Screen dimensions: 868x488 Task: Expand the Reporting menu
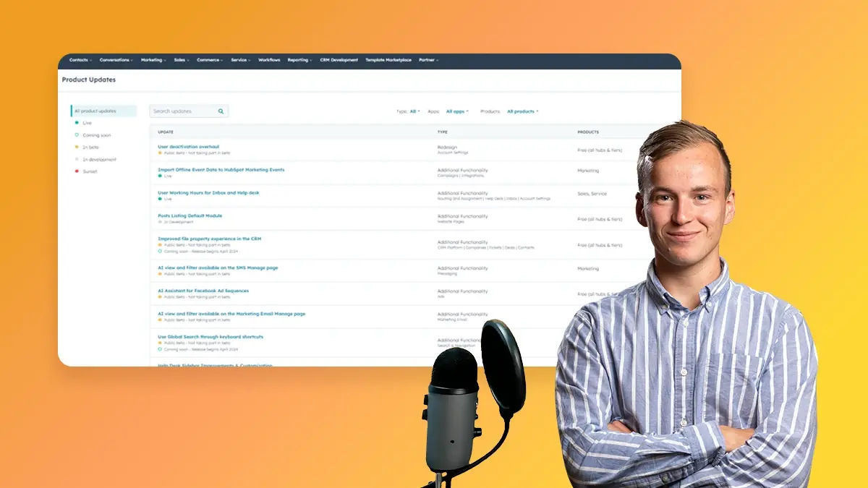point(299,60)
